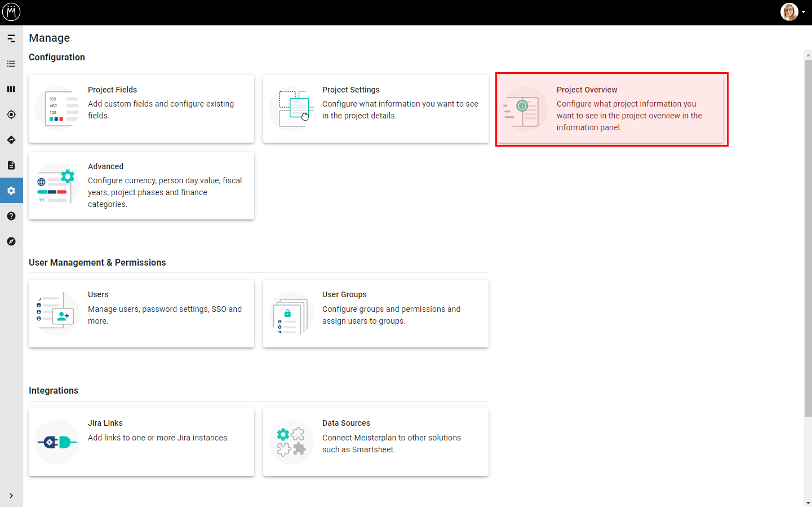The image size is (812, 507).
Task: Open the Advanced configuration title
Action: (x=106, y=166)
